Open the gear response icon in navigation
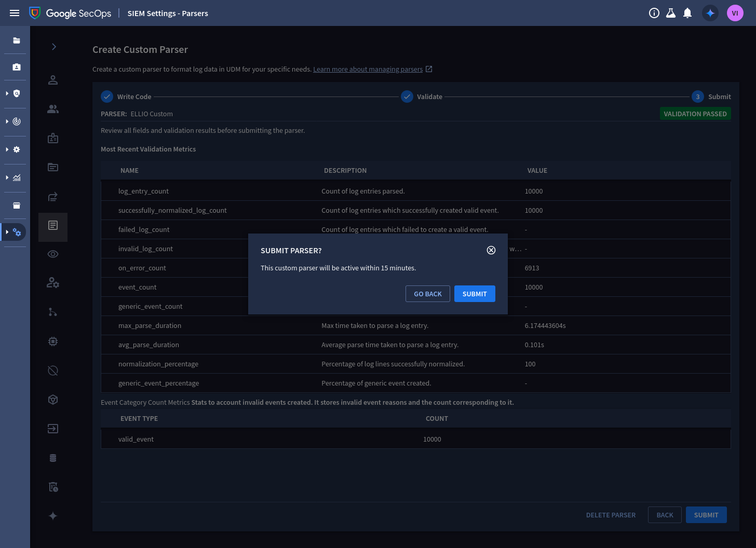Image resolution: width=756 pixels, height=548 pixels. pos(17,149)
